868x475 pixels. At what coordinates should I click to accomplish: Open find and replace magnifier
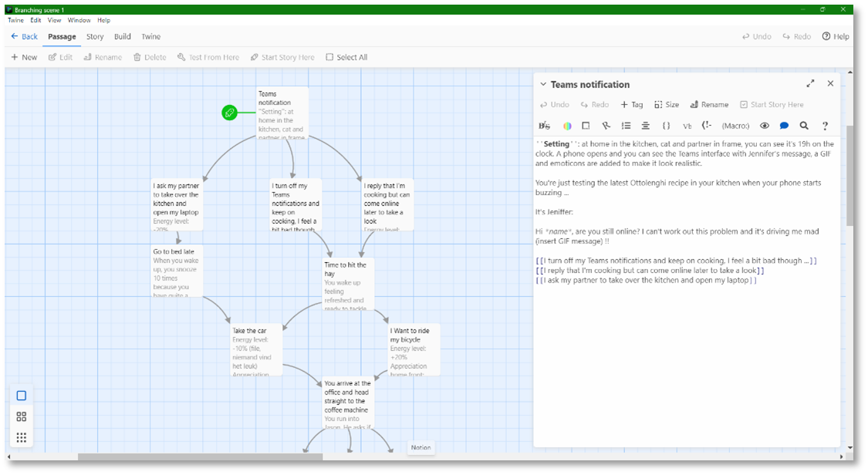click(x=804, y=126)
